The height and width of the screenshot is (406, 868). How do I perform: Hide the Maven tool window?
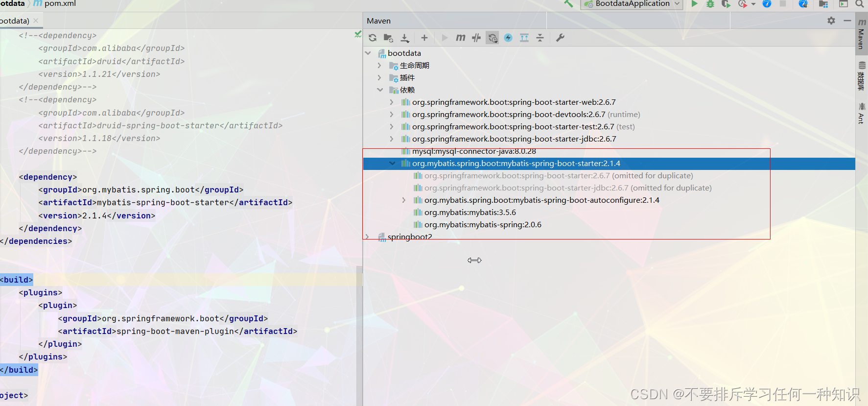pyautogui.click(x=847, y=21)
